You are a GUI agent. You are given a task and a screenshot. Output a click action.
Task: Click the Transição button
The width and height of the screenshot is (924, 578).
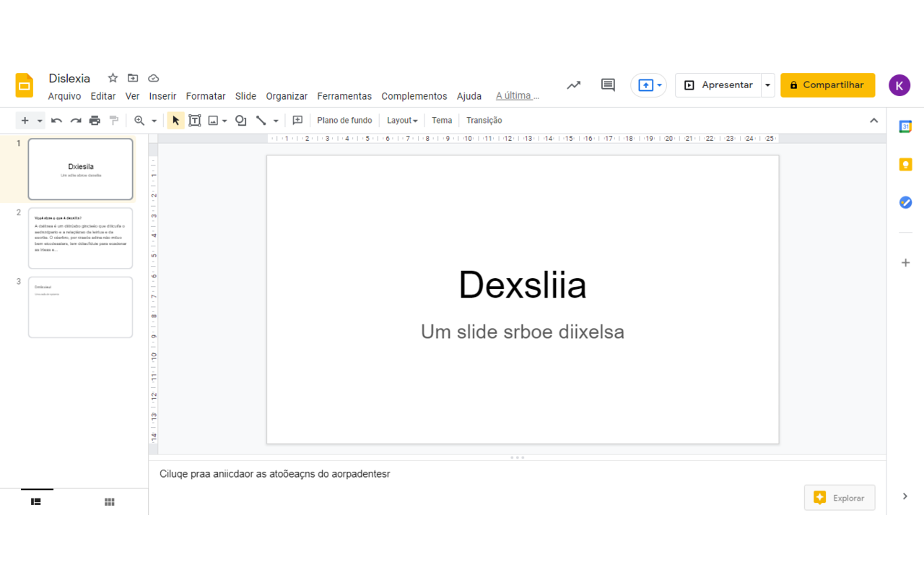coord(484,121)
